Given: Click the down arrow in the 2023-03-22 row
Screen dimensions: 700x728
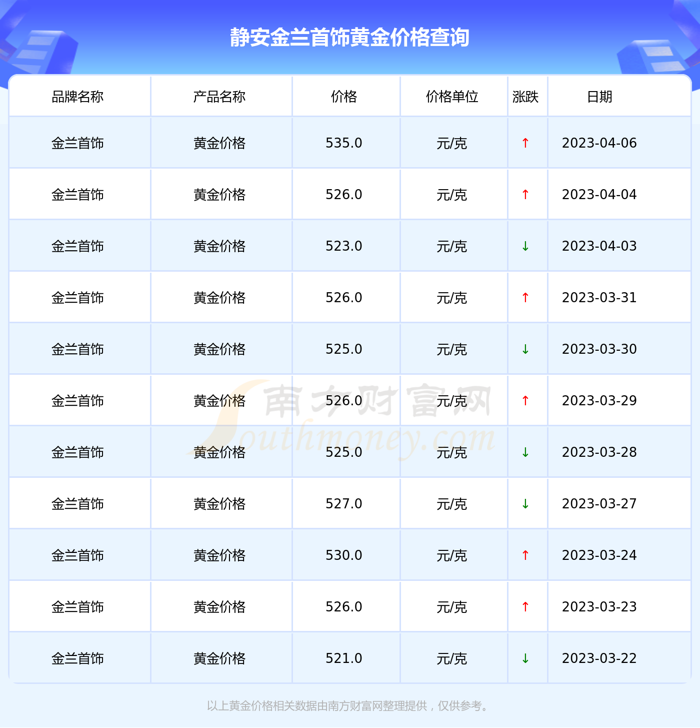Looking at the screenshot, I should click(525, 658).
